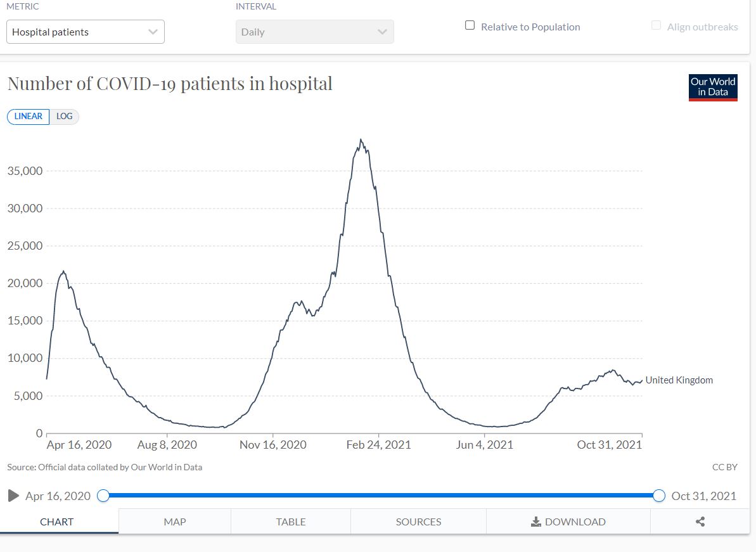This screenshot has width=756, height=552.
Task: Click the share icon
Action: click(x=700, y=522)
